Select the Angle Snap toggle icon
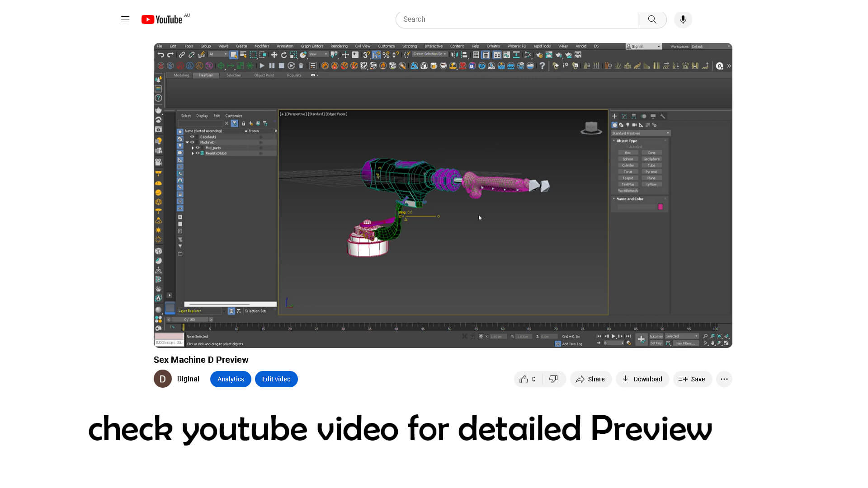 (376, 55)
